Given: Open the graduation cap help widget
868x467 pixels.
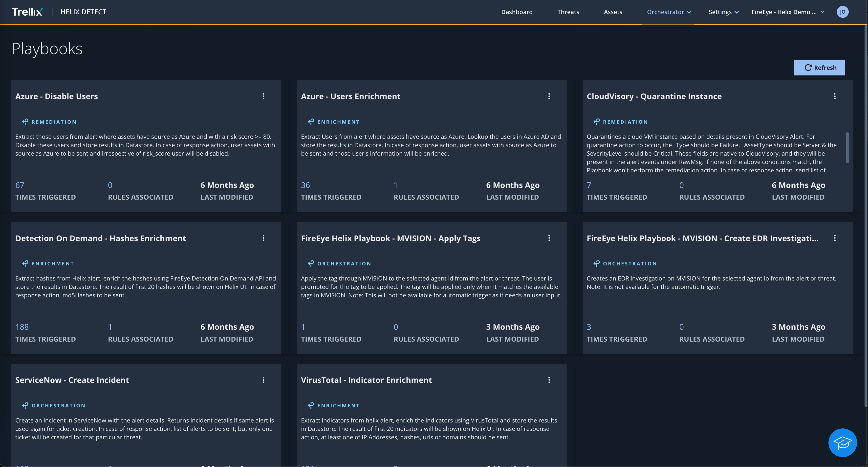Looking at the screenshot, I should (842, 442).
